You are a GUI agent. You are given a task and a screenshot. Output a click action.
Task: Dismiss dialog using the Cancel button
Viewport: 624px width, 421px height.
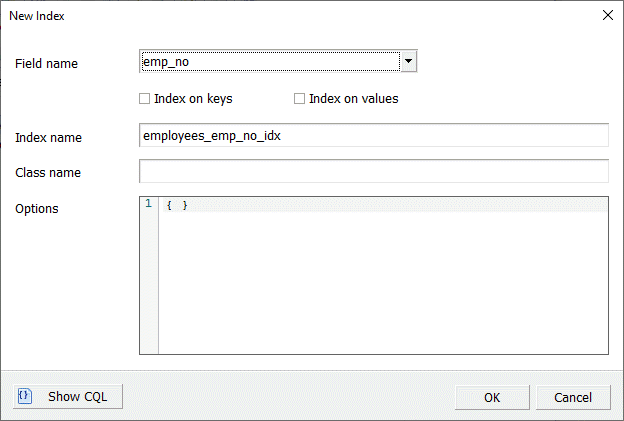tap(572, 397)
